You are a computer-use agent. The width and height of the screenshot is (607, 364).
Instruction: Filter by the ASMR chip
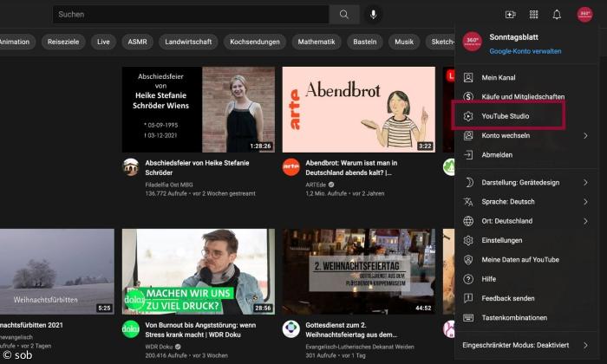(x=137, y=42)
